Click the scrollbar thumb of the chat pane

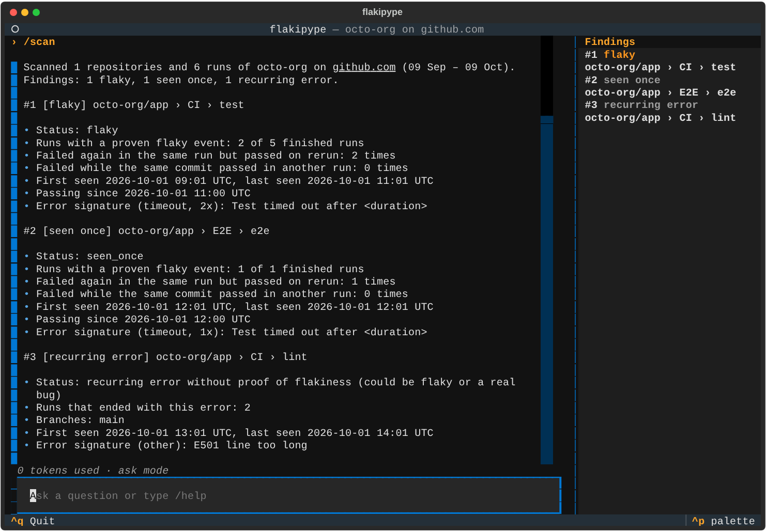click(x=547, y=290)
